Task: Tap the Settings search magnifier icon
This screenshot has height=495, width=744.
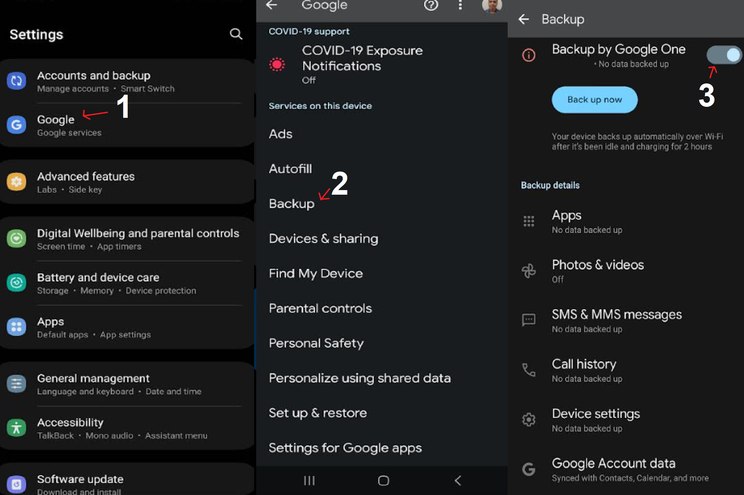Action: coord(236,34)
